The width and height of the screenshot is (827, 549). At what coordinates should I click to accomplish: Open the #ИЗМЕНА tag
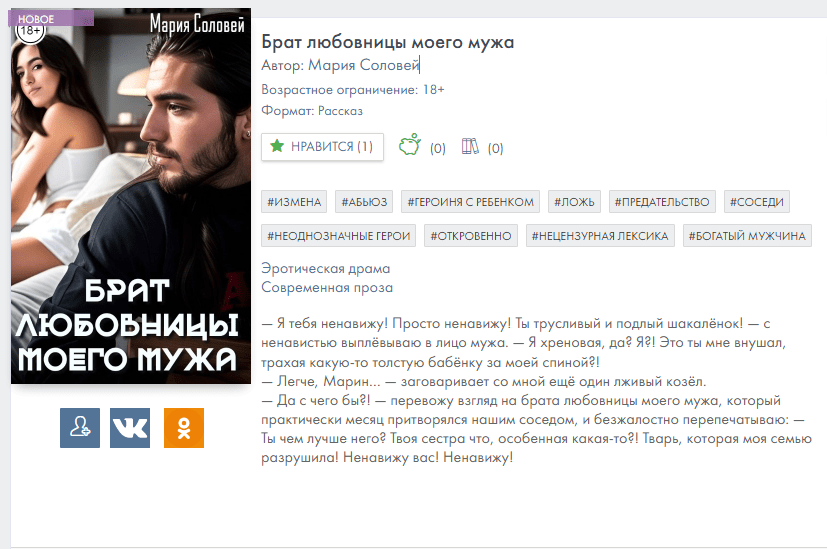coord(294,202)
